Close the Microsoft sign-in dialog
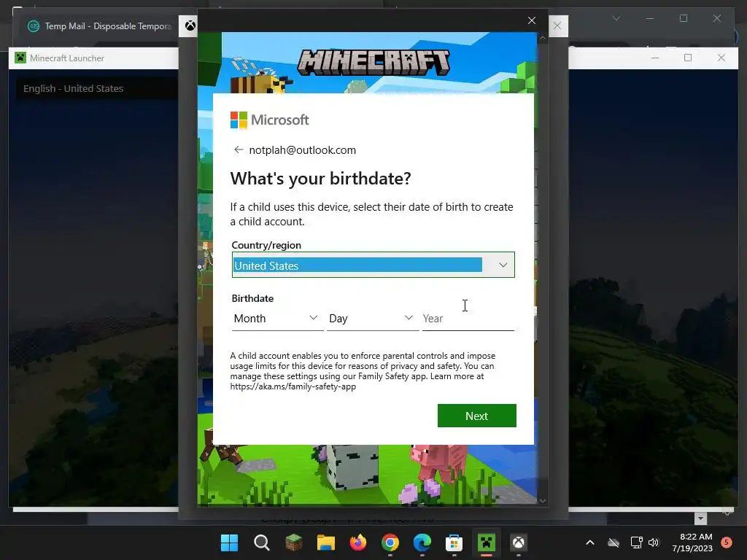747x560 pixels. 532,20
